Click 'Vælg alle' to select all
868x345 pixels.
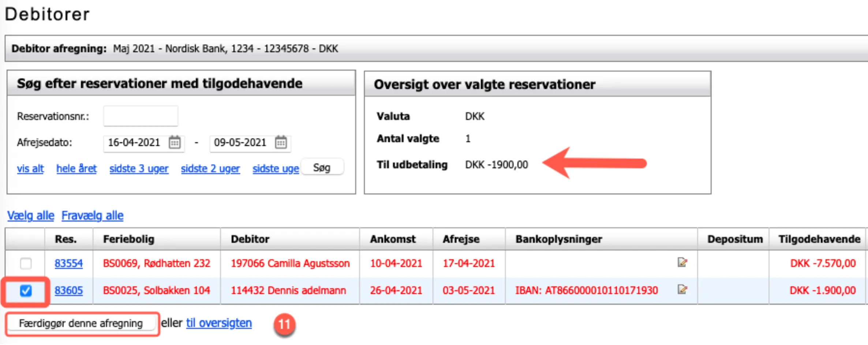pos(31,215)
